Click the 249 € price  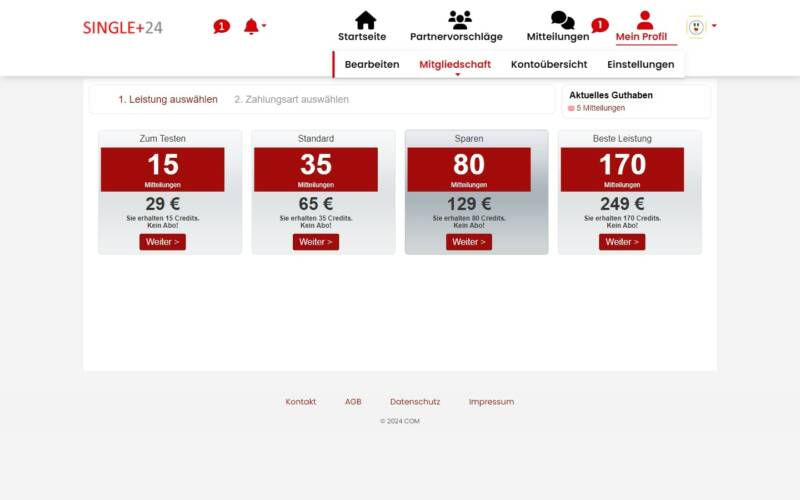point(622,204)
